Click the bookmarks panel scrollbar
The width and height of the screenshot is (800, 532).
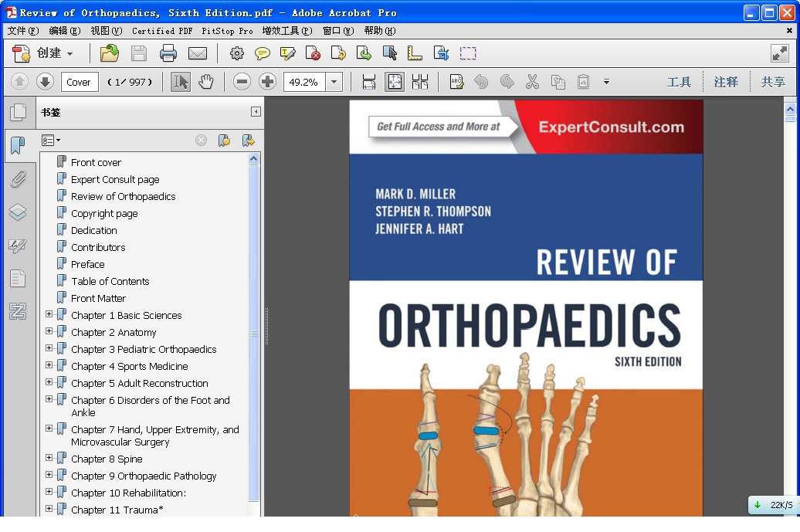253,333
